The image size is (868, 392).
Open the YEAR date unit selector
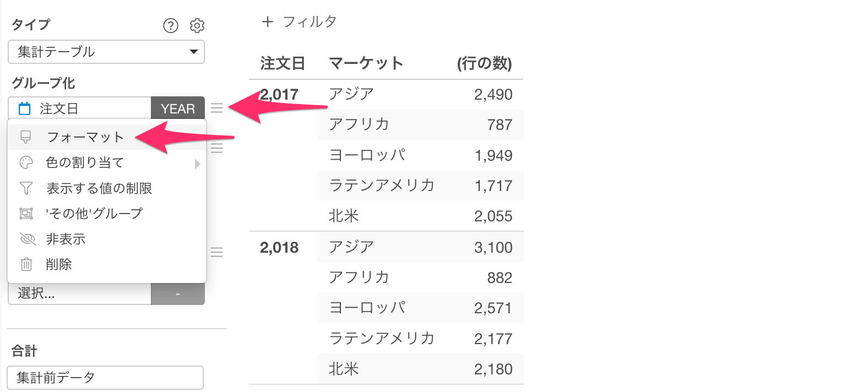(x=178, y=108)
